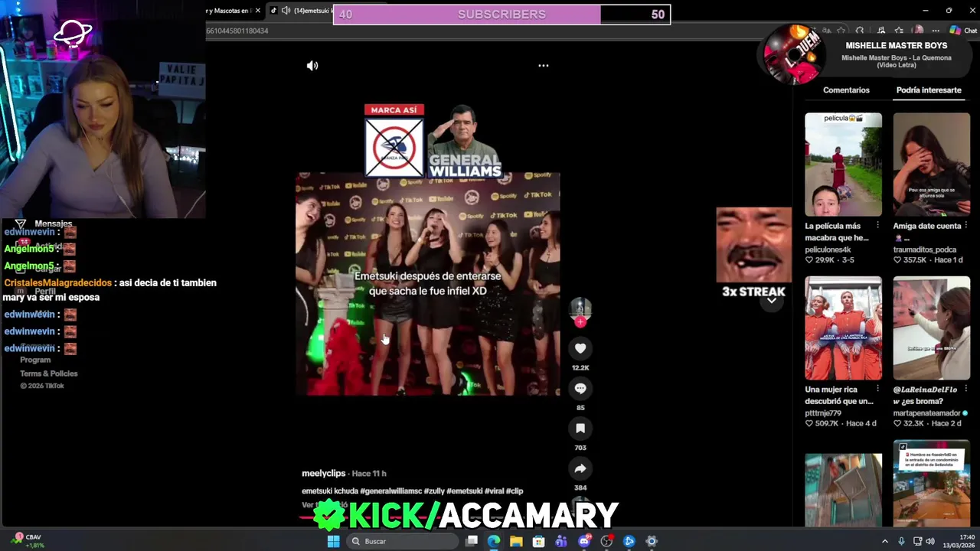This screenshot has height=551, width=980.
Task: Open options for 'La película más macabra' card
Action: pos(877,227)
